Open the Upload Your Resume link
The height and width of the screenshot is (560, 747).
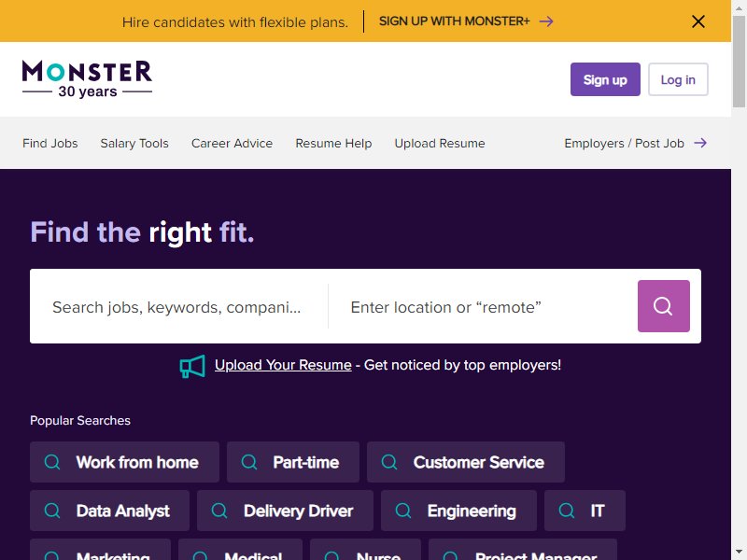pos(283,365)
